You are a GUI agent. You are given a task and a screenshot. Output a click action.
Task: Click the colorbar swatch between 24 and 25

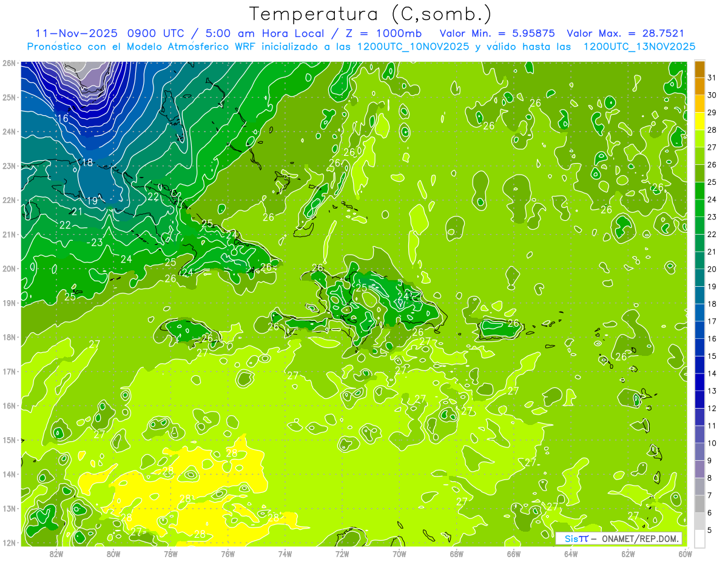click(700, 191)
